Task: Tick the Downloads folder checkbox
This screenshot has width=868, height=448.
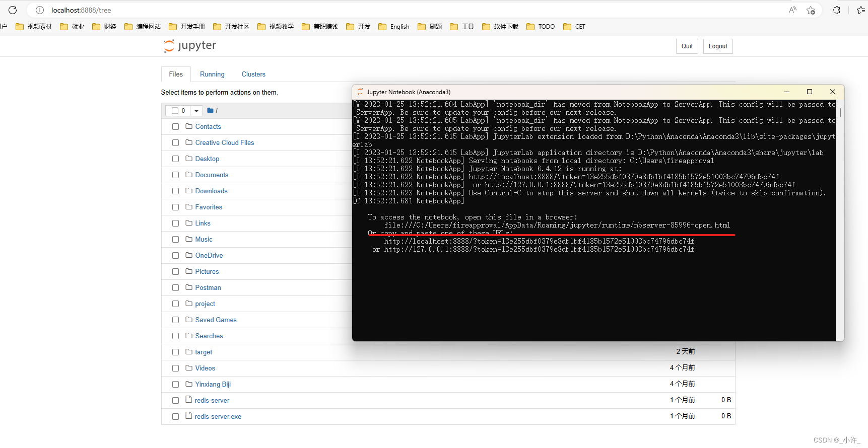Action: [x=175, y=191]
